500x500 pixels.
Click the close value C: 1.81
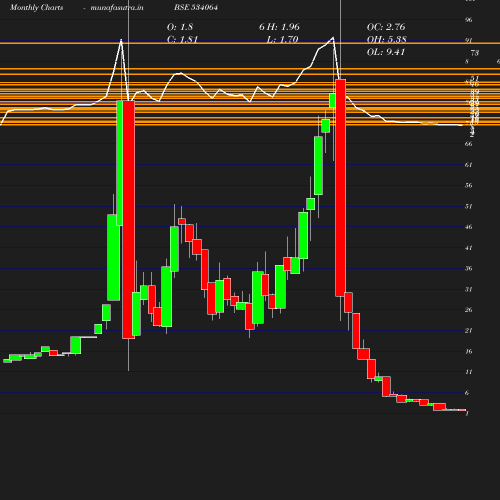point(182,39)
